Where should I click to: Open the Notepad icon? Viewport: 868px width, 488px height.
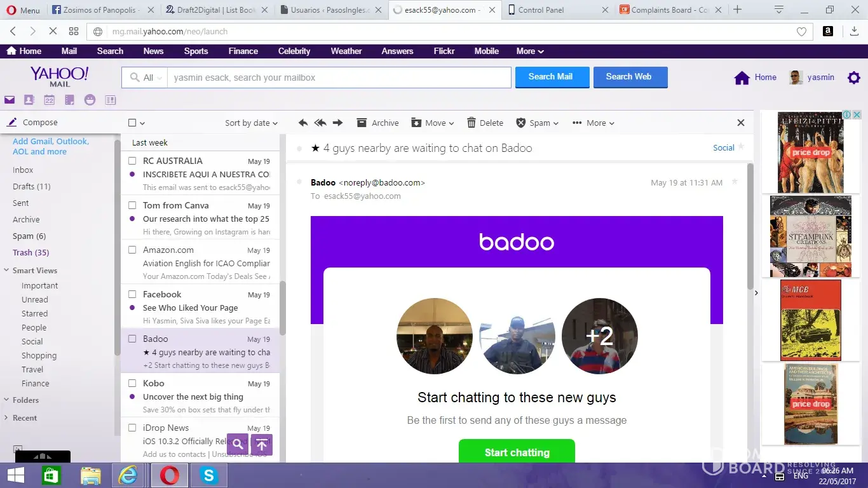pos(69,100)
